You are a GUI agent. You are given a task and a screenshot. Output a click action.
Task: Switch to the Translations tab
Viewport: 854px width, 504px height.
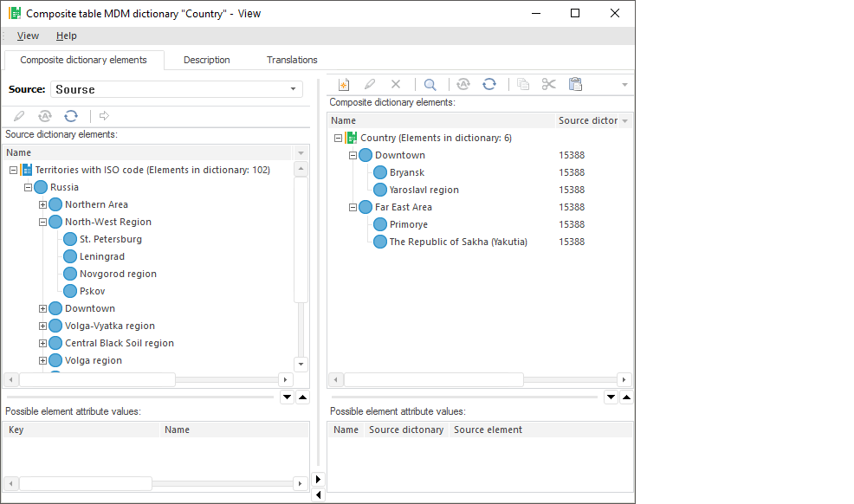[292, 60]
